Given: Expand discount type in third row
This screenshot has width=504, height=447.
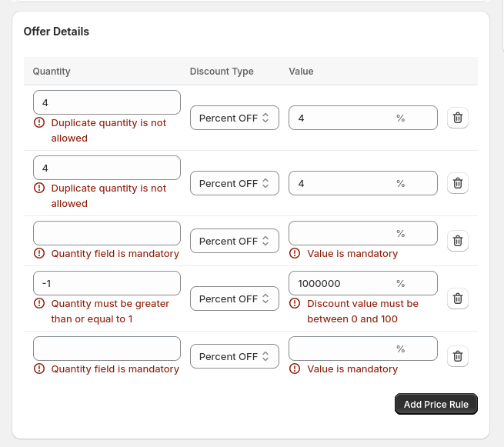Looking at the screenshot, I should (x=234, y=241).
